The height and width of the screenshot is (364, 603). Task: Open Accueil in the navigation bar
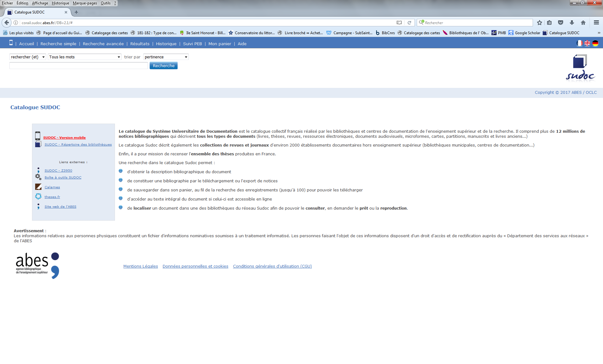click(x=26, y=44)
